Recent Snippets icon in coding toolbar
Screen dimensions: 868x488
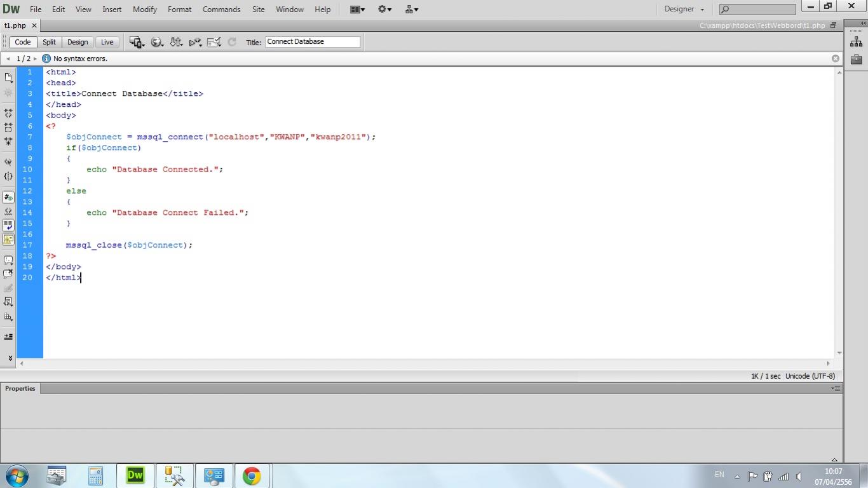click(8, 302)
